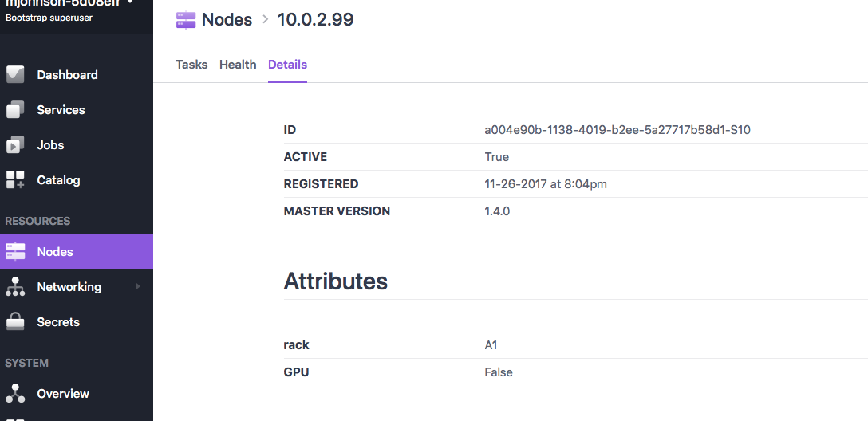
Task: Click the rack attribute value A1
Action: (x=491, y=345)
